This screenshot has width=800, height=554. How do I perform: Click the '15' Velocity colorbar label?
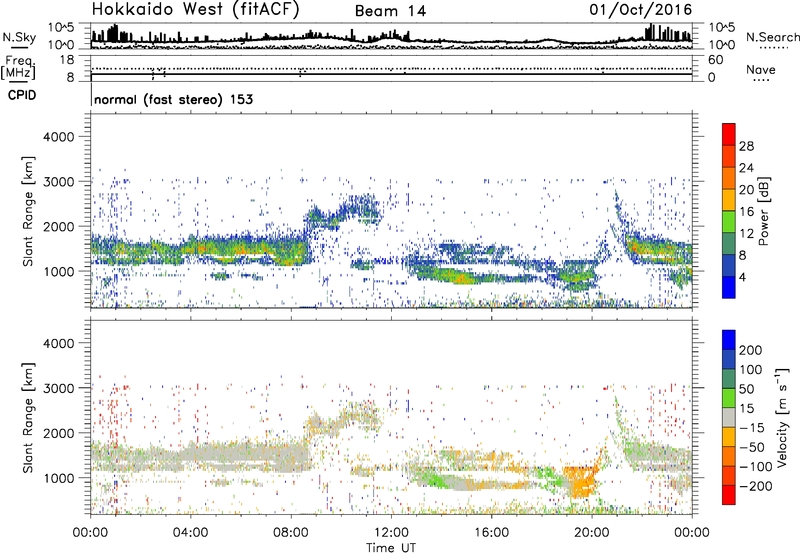pyautogui.click(x=746, y=409)
